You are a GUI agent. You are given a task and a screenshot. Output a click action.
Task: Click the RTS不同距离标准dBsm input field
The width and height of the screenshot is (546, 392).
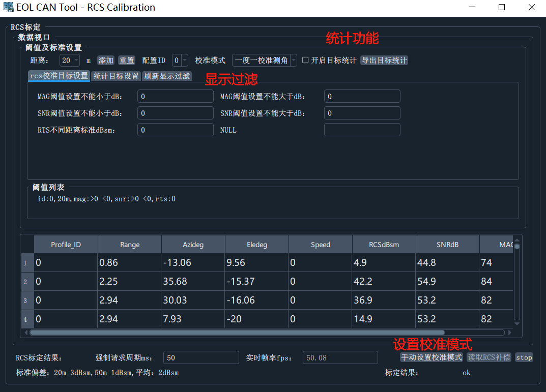tap(175, 130)
